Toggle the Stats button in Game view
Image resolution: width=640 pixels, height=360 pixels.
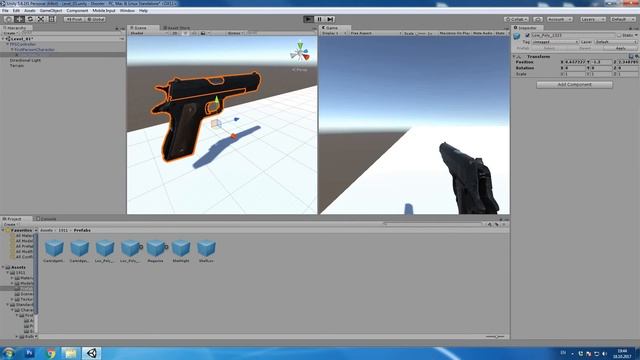point(500,33)
